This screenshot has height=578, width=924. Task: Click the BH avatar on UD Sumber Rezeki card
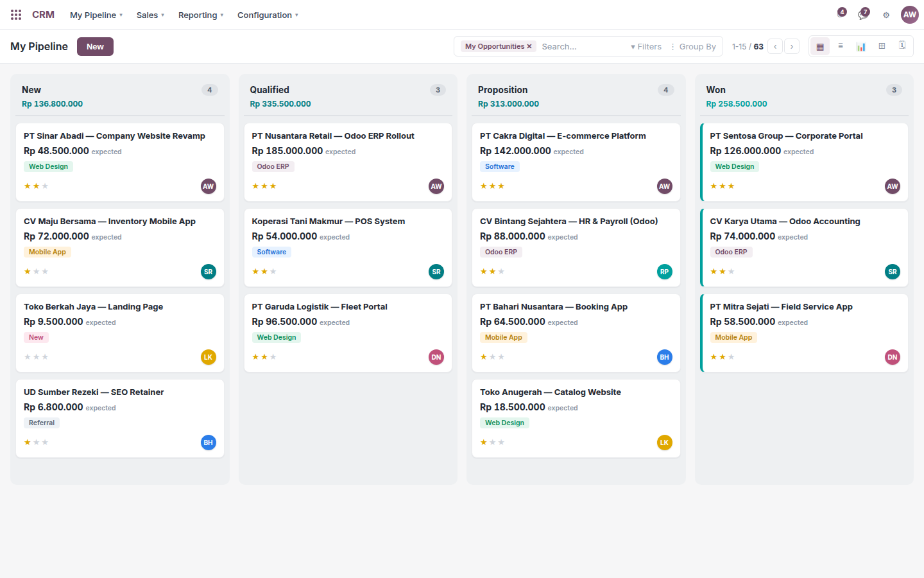click(x=209, y=442)
